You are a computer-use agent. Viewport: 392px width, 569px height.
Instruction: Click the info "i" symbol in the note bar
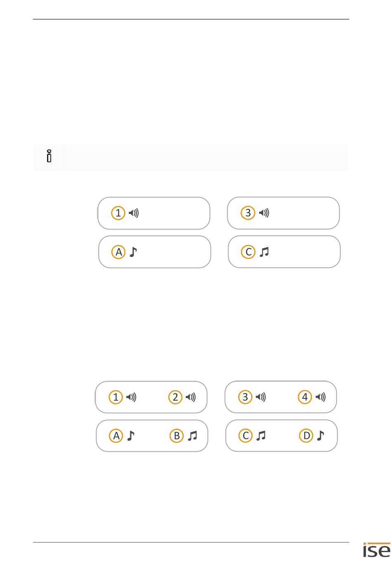pos(49,156)
